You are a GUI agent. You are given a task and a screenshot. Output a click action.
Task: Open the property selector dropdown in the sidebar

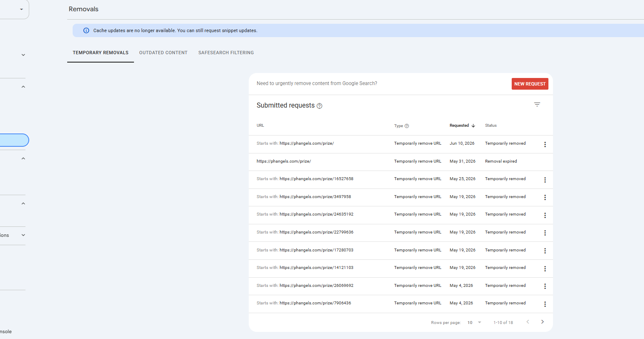[22, 9]
